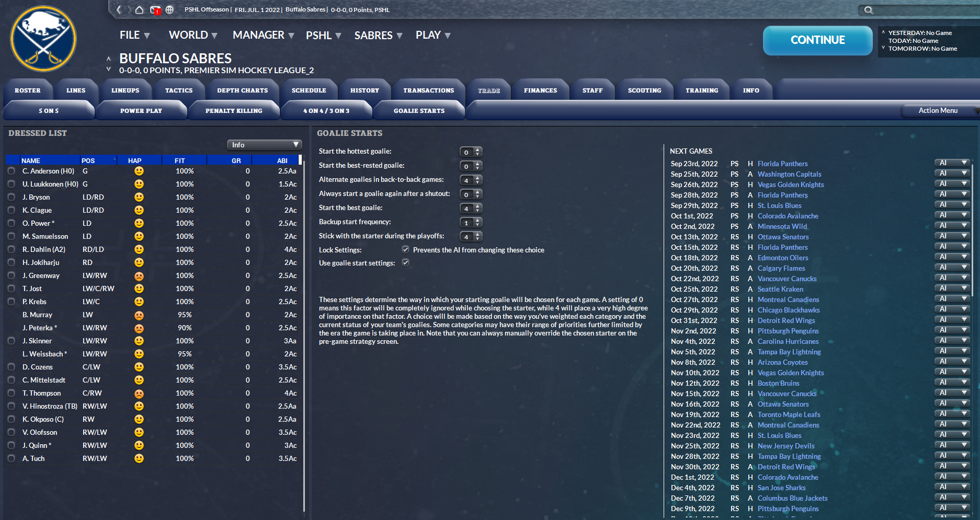
Task: Select the radio button for T. Jost
Action: click(x=12, y=288)
